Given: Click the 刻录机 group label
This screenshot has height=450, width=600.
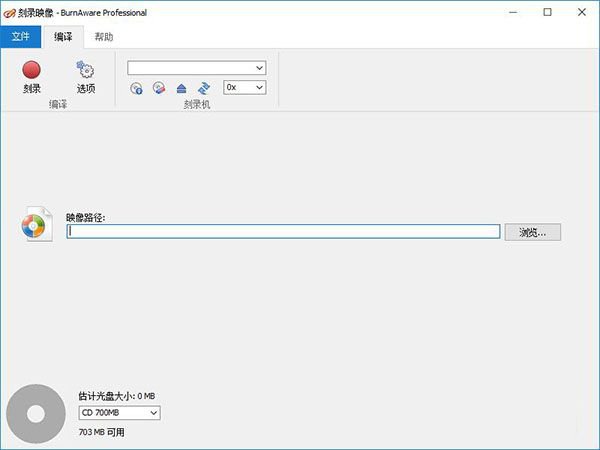Looking at the screenshot, I should 197,104.
